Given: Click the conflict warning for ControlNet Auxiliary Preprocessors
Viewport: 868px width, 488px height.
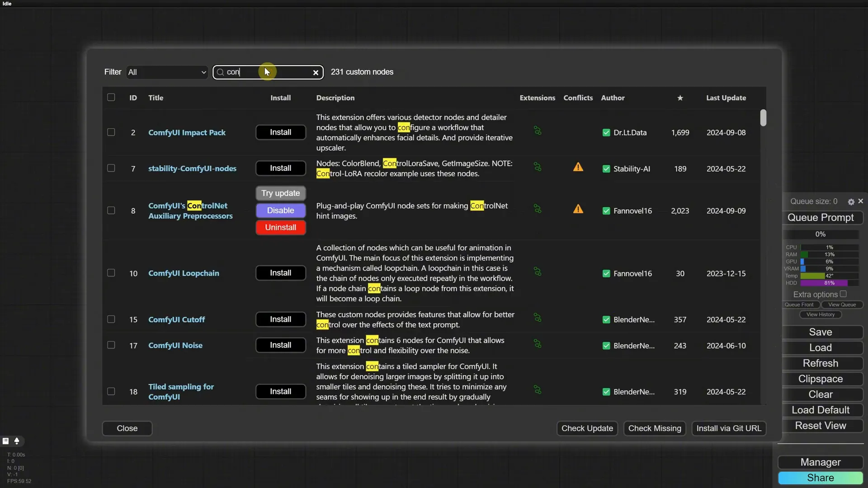Looking at the screenshot, I should tap(578, 209).
